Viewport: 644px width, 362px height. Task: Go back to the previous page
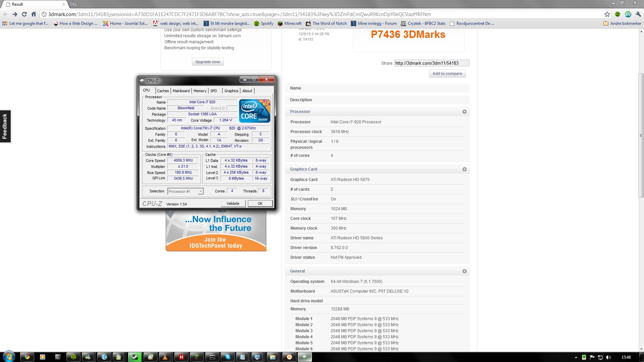coord(5,14)
